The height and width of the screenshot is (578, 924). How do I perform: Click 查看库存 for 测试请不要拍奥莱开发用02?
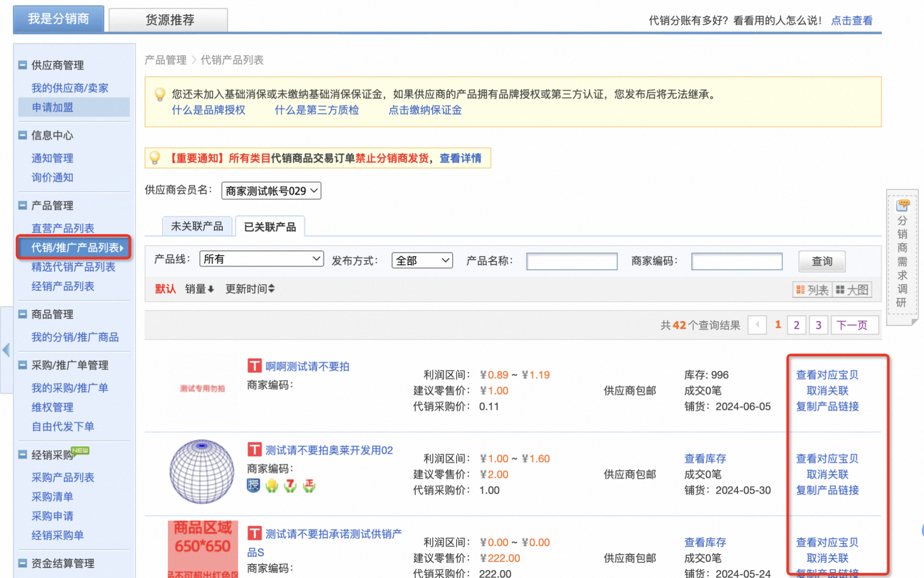[x=705, y=459]
